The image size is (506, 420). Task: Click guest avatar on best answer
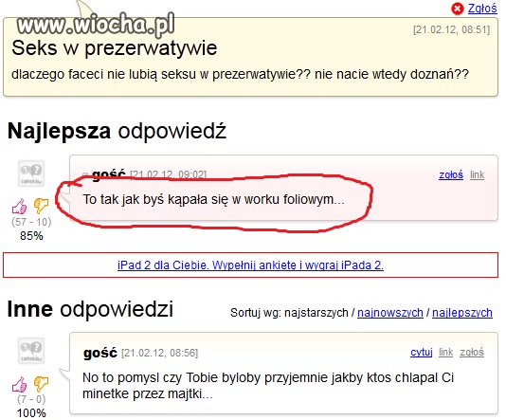click(x=31, y=173)
